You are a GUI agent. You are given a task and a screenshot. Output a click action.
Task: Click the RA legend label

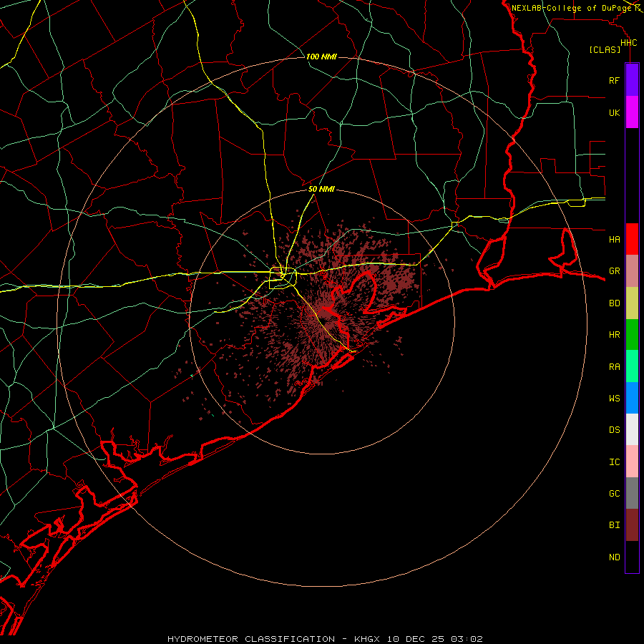pos(614,366)
